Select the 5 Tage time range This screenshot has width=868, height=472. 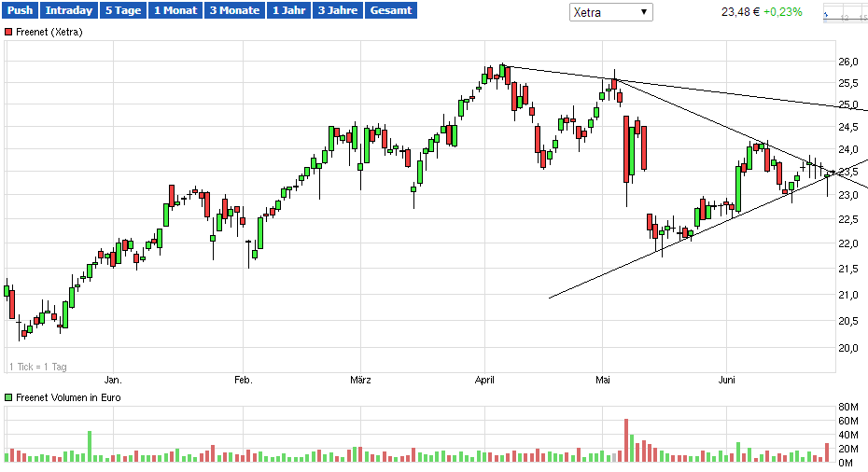(x=123, y=11)
